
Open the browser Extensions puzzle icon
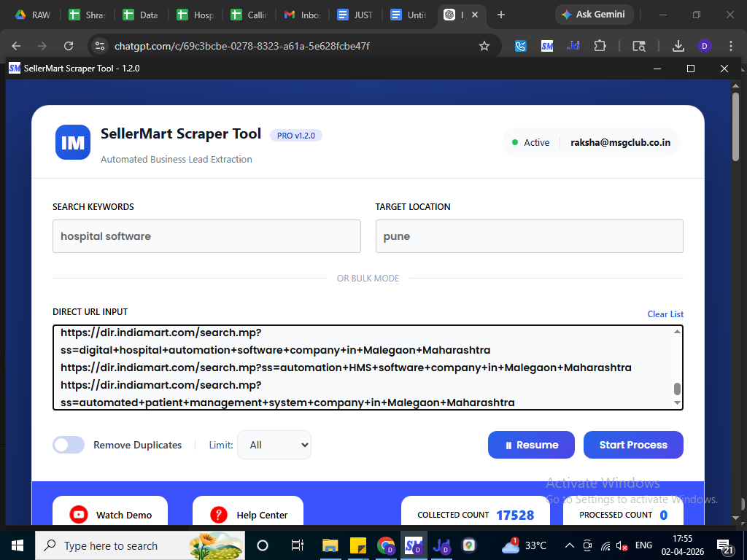(x=600, y=46)
